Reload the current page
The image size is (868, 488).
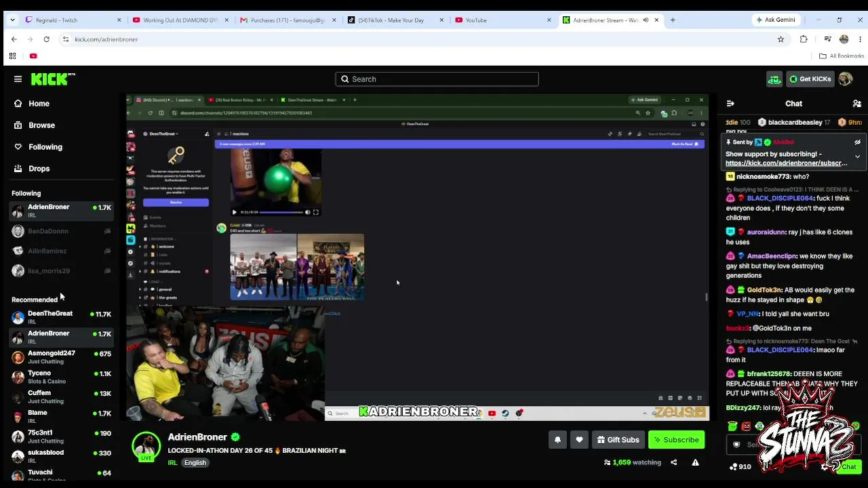click(x=46, y=39)
